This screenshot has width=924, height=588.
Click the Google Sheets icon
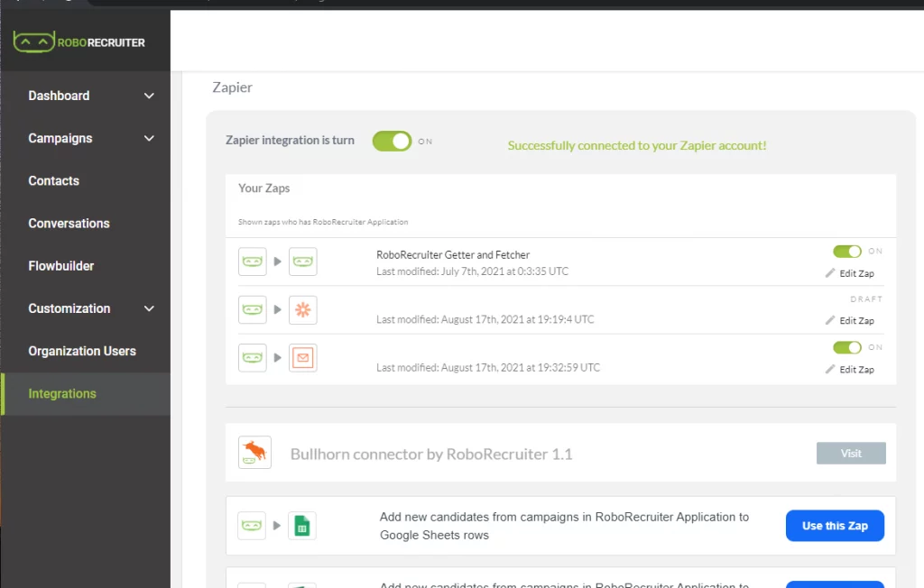coord(302,526)
